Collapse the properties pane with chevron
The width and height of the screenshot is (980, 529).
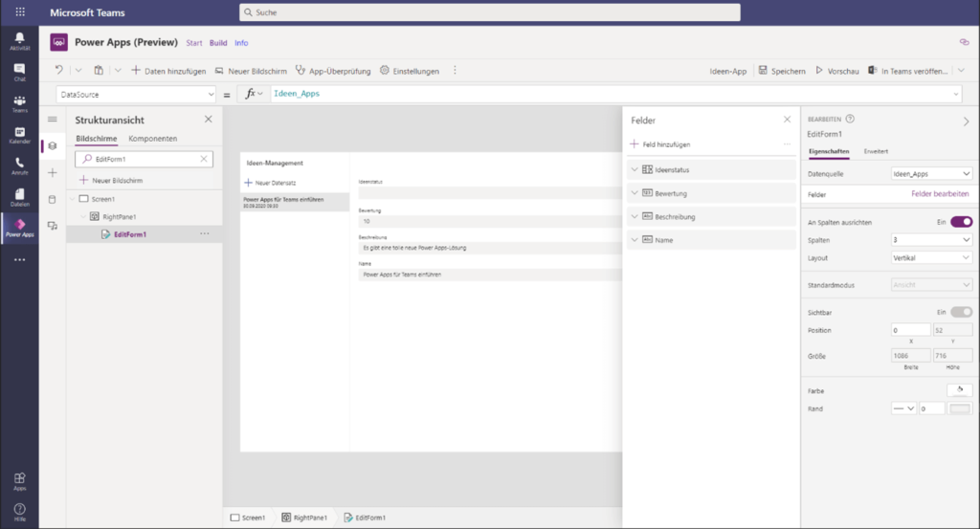[x=967, y=121]
